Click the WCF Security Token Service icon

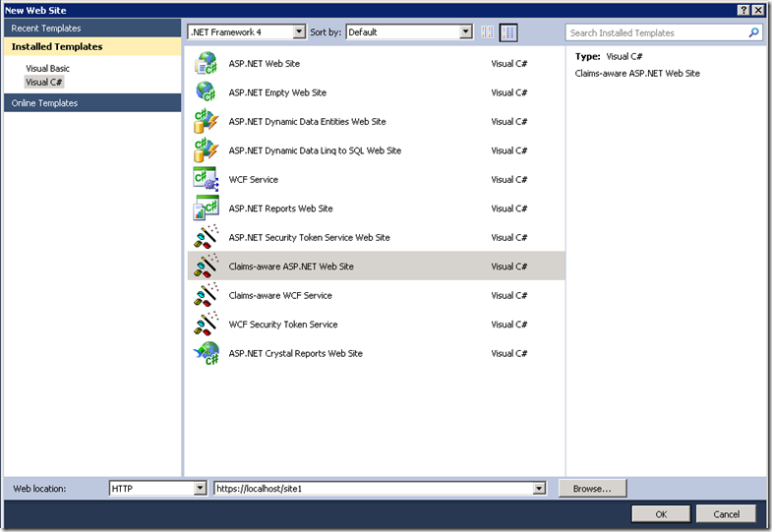(206, 325)
